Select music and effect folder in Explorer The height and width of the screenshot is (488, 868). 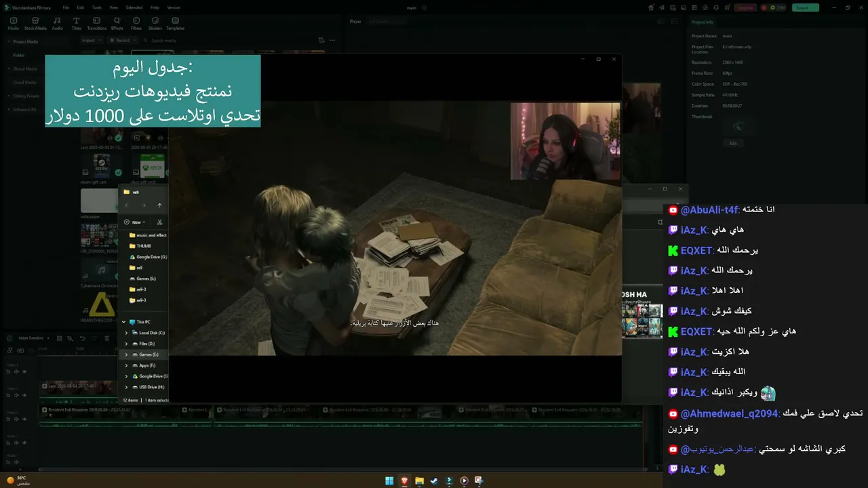pyautogui.click(x=148, y=235)
